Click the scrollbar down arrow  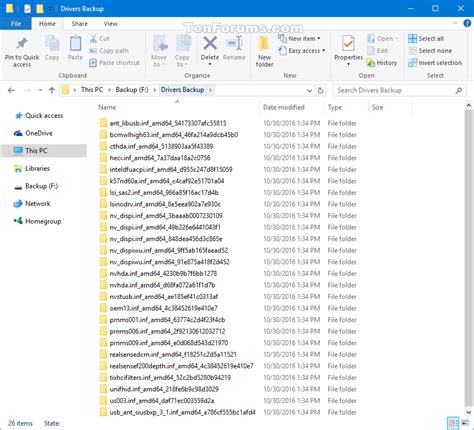pos(468,412)
